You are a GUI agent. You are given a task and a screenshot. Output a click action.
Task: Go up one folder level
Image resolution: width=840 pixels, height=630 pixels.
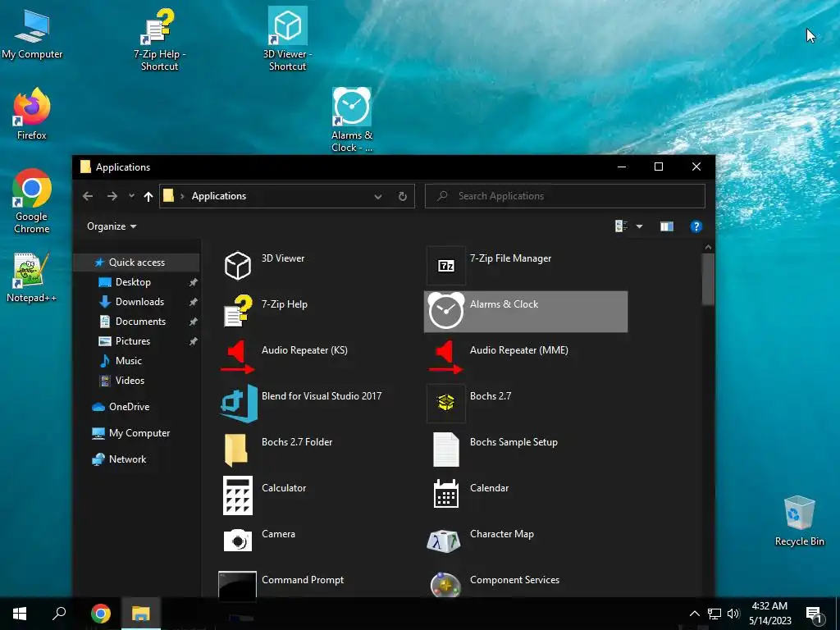tap(148, 197)
